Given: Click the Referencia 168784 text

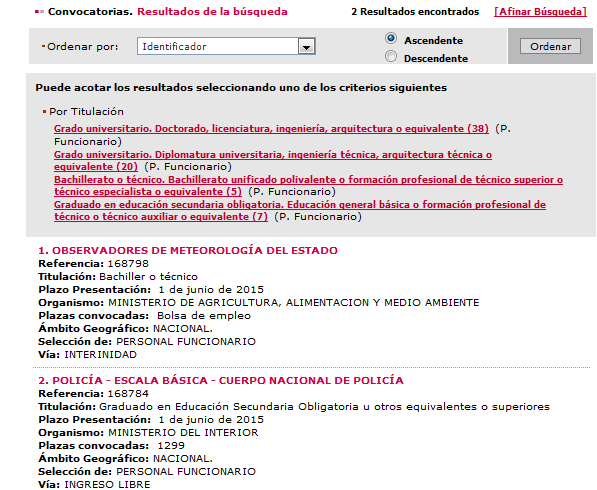Looking at the screenshot, I should tap(93, 393).
